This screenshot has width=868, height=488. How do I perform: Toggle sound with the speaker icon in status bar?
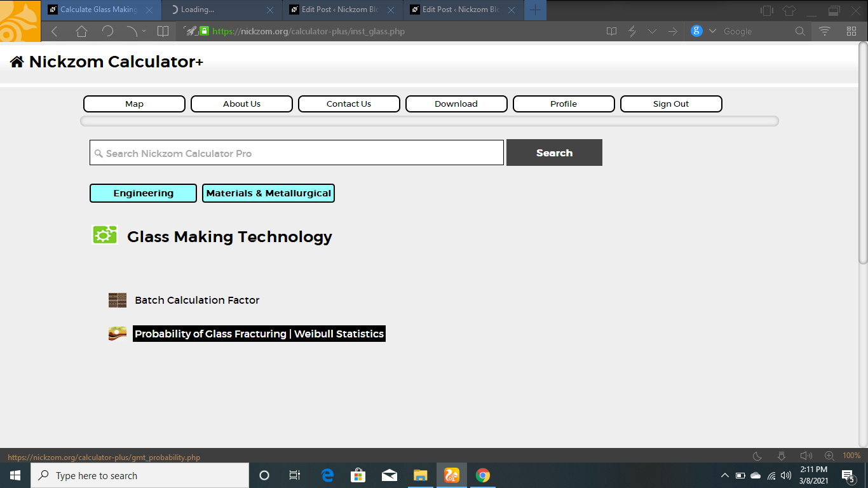coord(806,456)
